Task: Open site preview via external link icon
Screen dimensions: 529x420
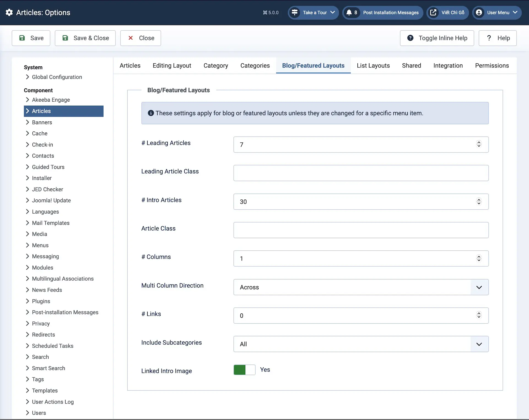Action: tap(433, 13)
